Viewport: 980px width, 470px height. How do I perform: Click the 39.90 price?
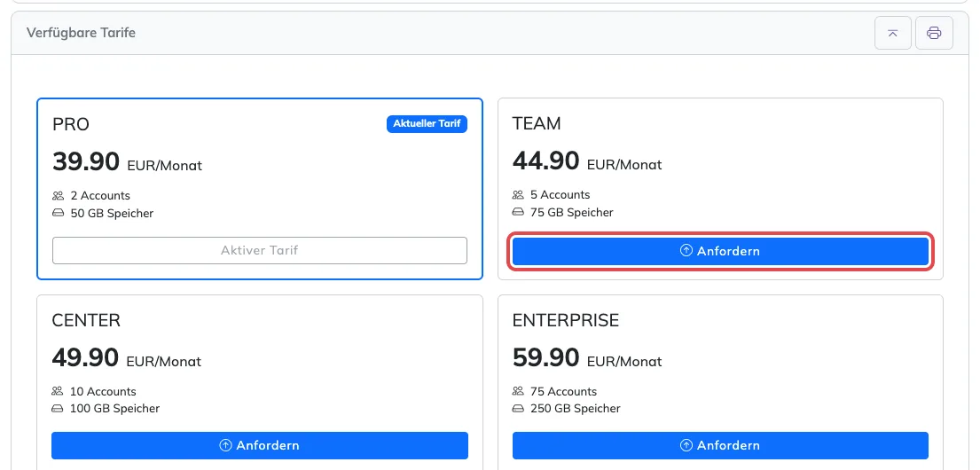pos(86,162)
